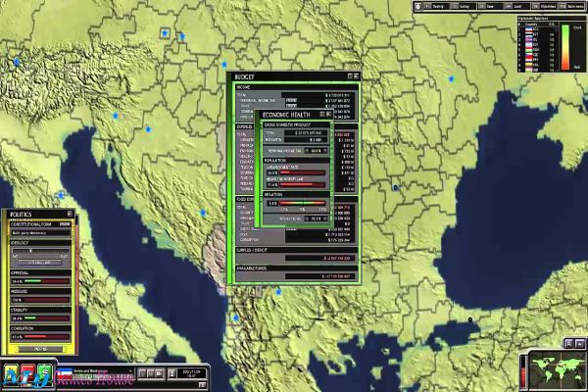Click the second top bar function button
The height and width of the screenshot is (392, 588).
[x=464, y=7]
